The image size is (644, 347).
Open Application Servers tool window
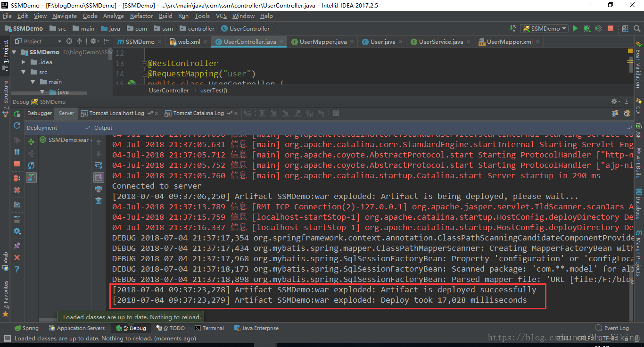pyautogui.click(x=77, y=328)
